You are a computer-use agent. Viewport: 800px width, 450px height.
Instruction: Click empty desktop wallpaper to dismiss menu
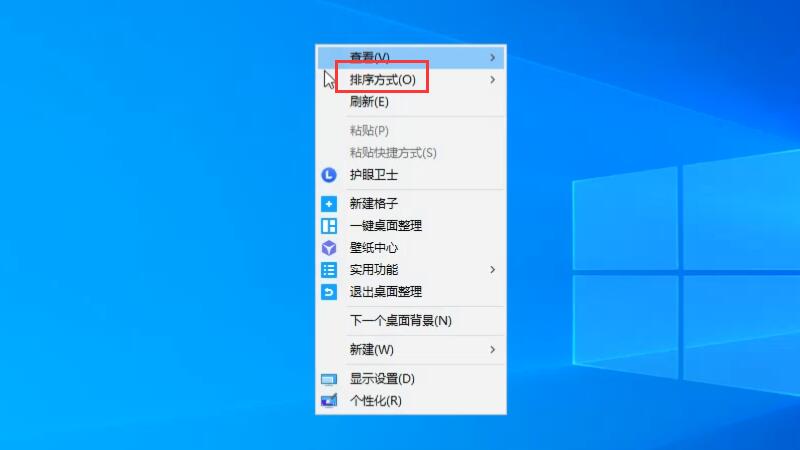pyautogui.click(x=150, y=250)
